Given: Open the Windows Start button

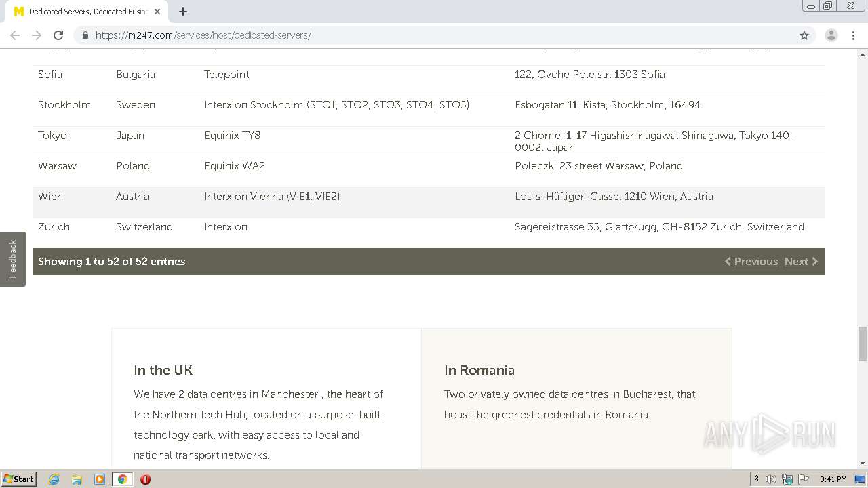Looking at the screenshot, I should point(19,479).
